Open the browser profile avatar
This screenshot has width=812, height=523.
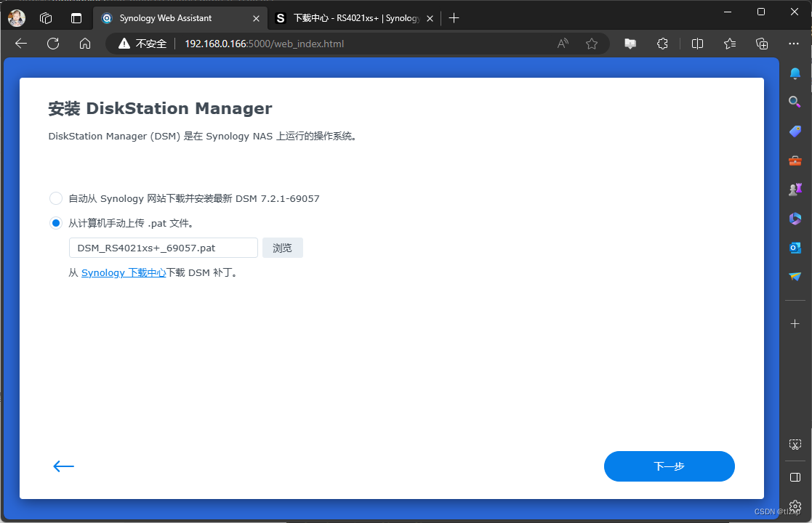click(x=17, y=18)
